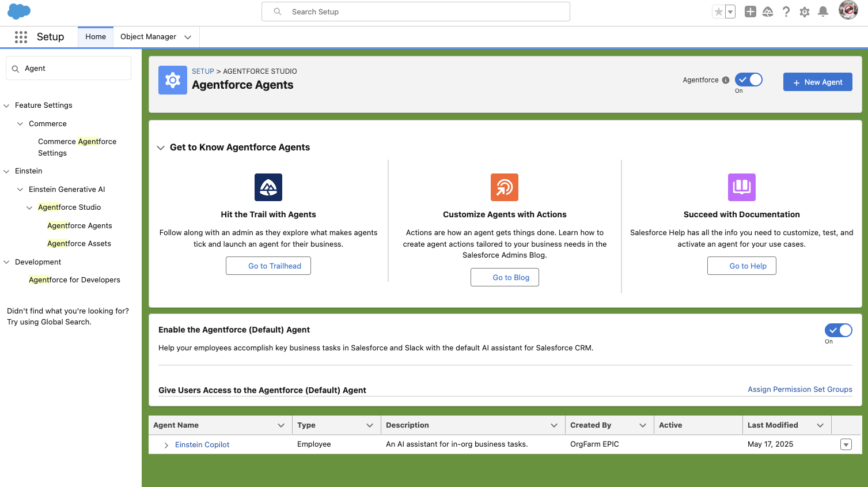The width and height of the screenshot is (868, 487).
Task: Toggle the Agentforce switch in the header
Action: tap(749, 80)
